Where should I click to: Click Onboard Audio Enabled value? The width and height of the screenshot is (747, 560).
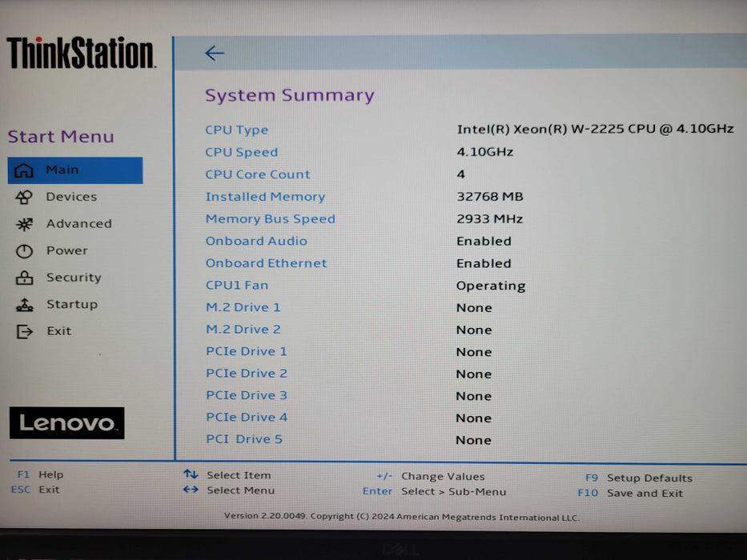484,242
